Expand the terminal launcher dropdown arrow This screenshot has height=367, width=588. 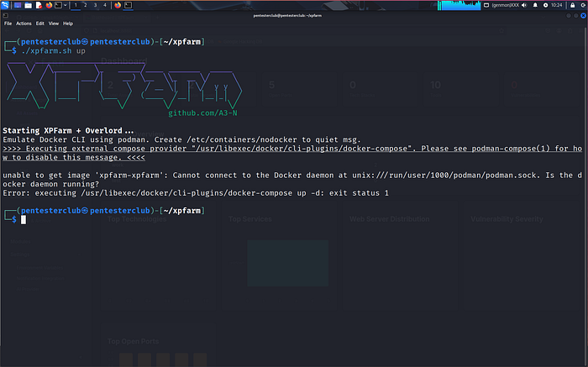tap(66, 5)
